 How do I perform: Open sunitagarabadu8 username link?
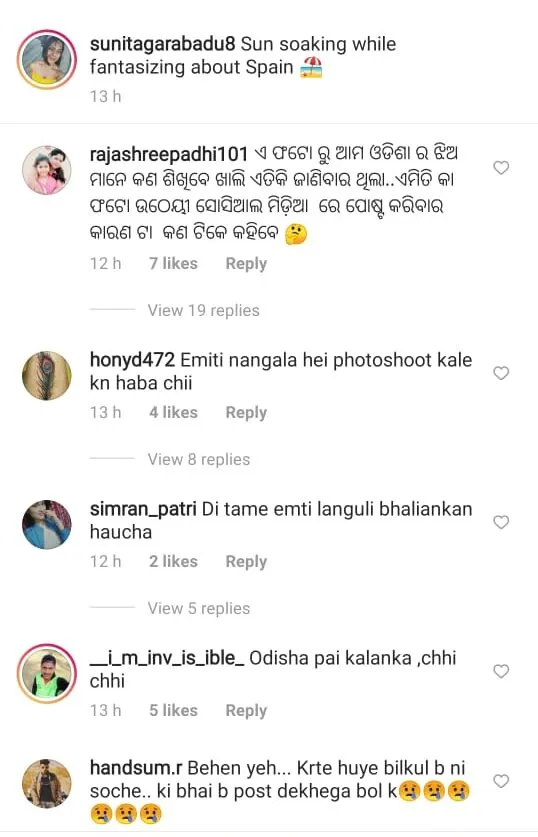pos(162,44)
